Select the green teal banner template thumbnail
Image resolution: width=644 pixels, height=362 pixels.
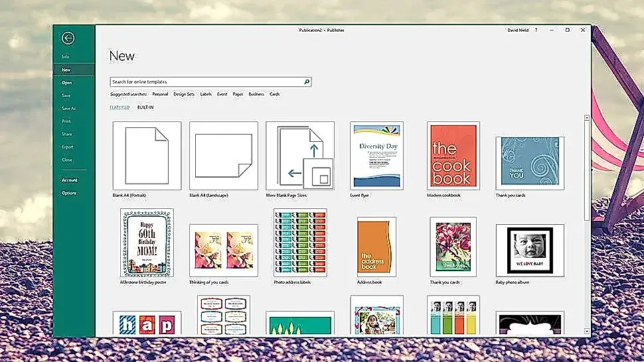pyautogui.click(x=300, y=323)
